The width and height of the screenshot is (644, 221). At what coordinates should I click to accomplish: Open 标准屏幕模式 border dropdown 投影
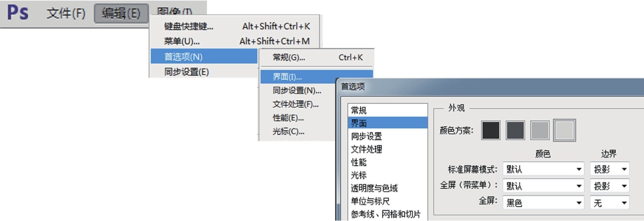pyautogui.click(x=610, y=169)
